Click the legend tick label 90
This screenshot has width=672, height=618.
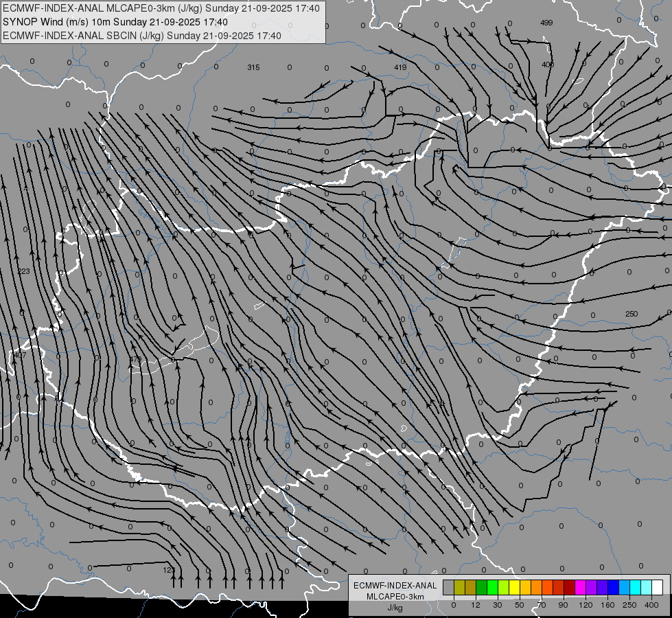563,605
